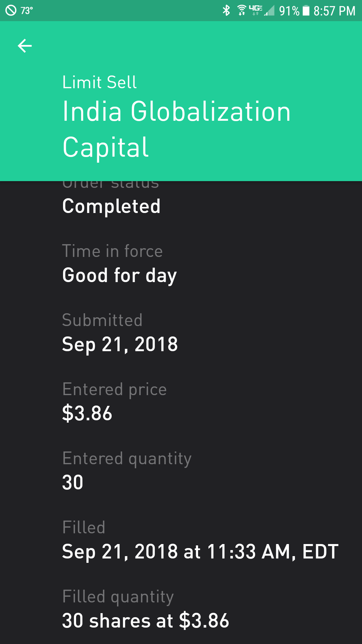The image size is (362, 644).
Task: Tap the do-not-disturb icon in status bar
Action: [11, 10]
